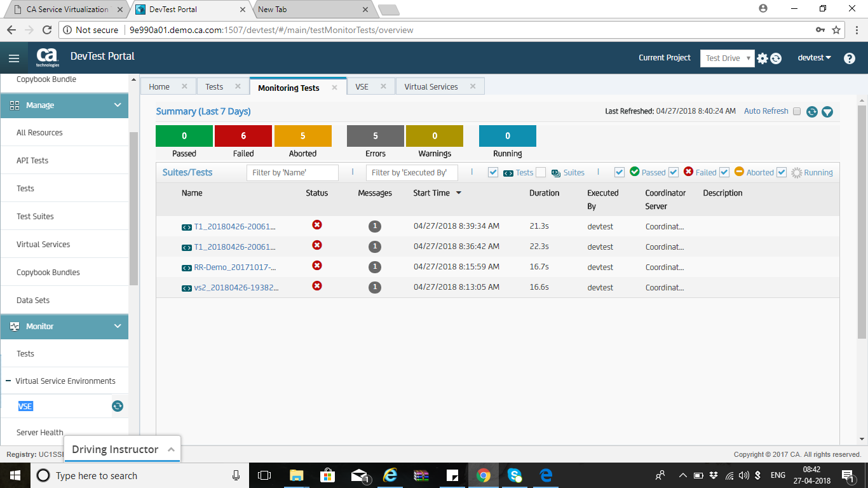
Task: Bookmark page with the star icon
Action: 836,30
